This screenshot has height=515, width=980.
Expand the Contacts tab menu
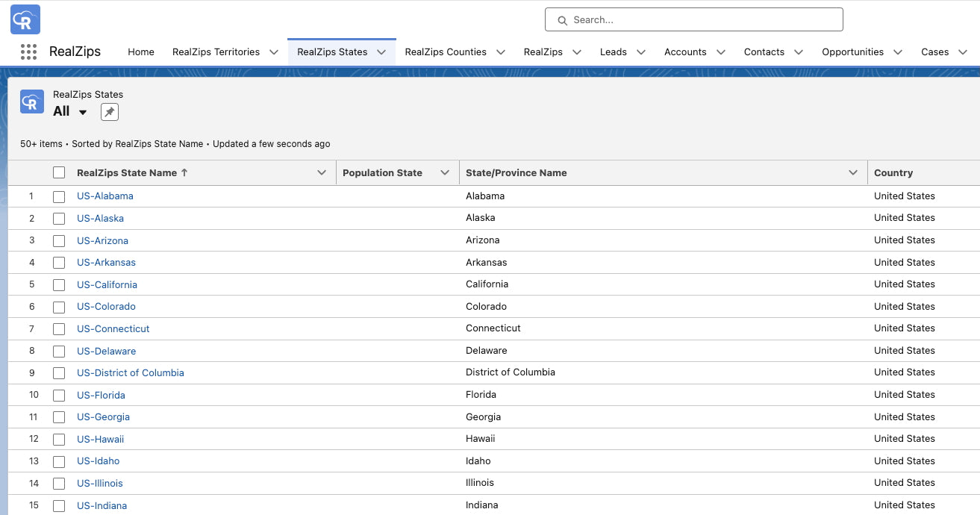pos(799,52)
